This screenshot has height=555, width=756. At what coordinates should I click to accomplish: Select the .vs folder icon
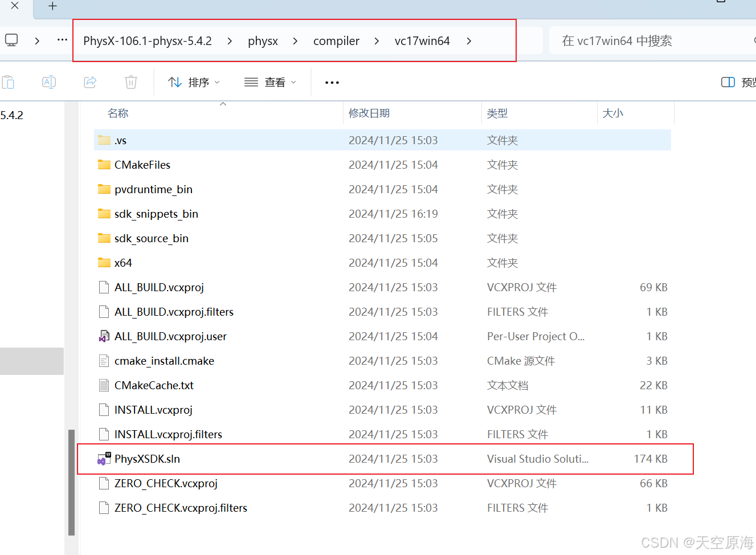tap(104, 140)
